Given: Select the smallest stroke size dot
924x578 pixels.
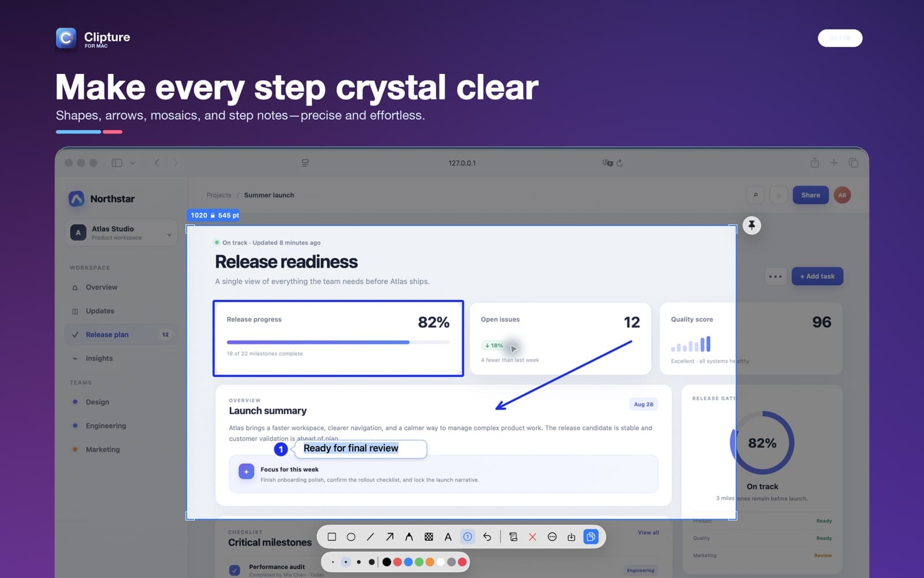Looking at the screenshot, I should click(x=333, y=562).
